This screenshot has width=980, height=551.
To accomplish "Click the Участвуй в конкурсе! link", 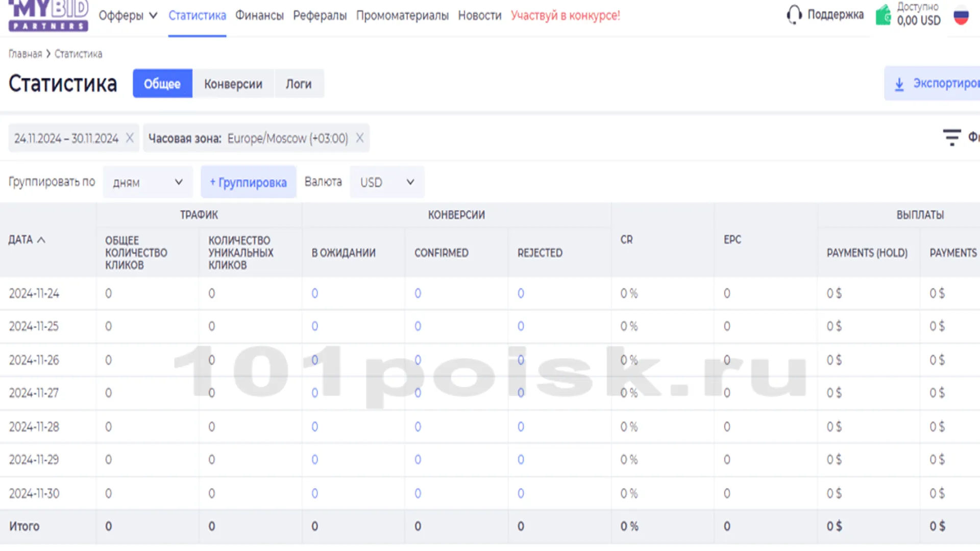I will coord(565,15).
